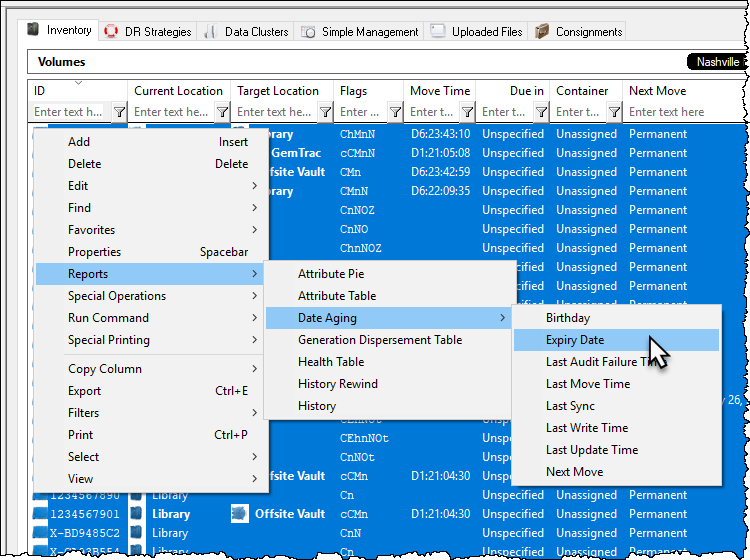
Task: Select History report entry
Action: [x=389, y=406]
